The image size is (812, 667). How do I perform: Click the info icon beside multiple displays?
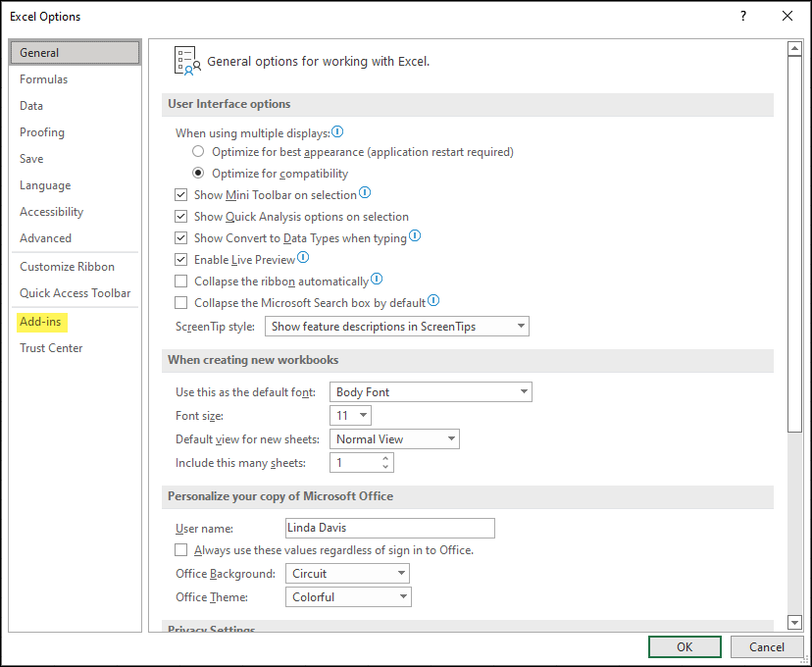tap(337, 131)
